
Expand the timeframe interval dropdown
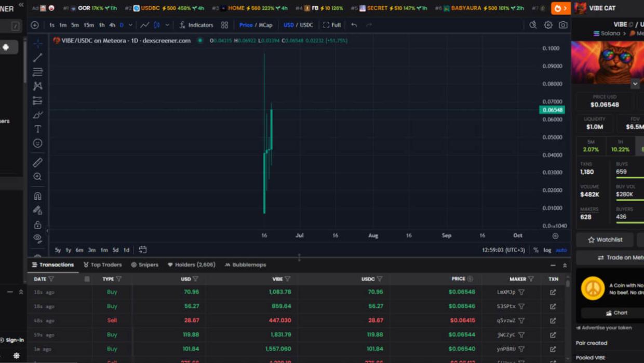130,25
